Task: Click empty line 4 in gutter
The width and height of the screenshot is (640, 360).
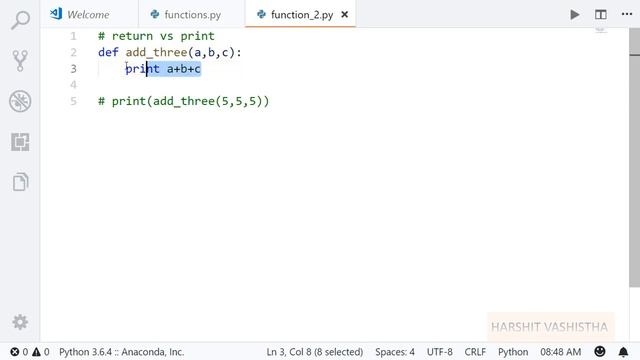Action: (x=73, y=84)
